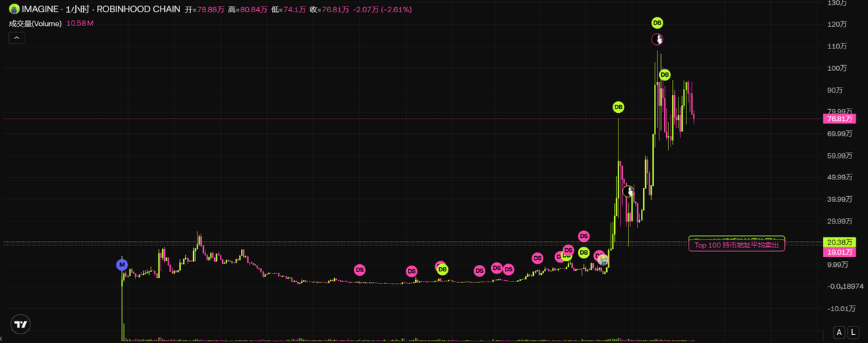Click the DB marker above the highest peak
Screen dimensions: 868x343
[x=657, y=23]
